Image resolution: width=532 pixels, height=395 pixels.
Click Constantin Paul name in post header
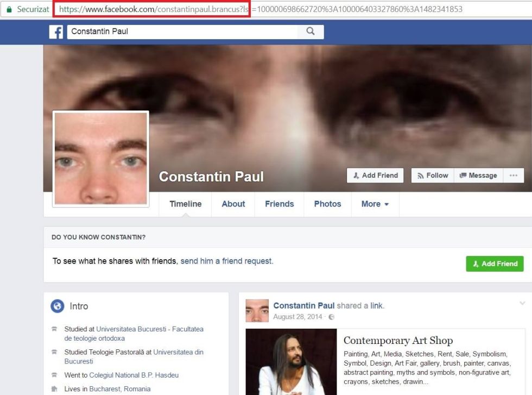(x=304, y=306)
